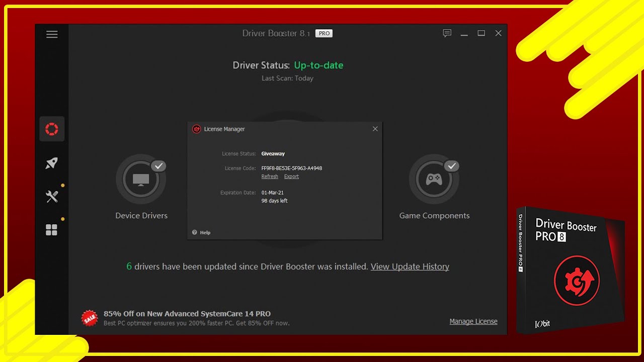Click the Last Scan: Today text
This screenshot has height=362, width=644.
(287, 78)
